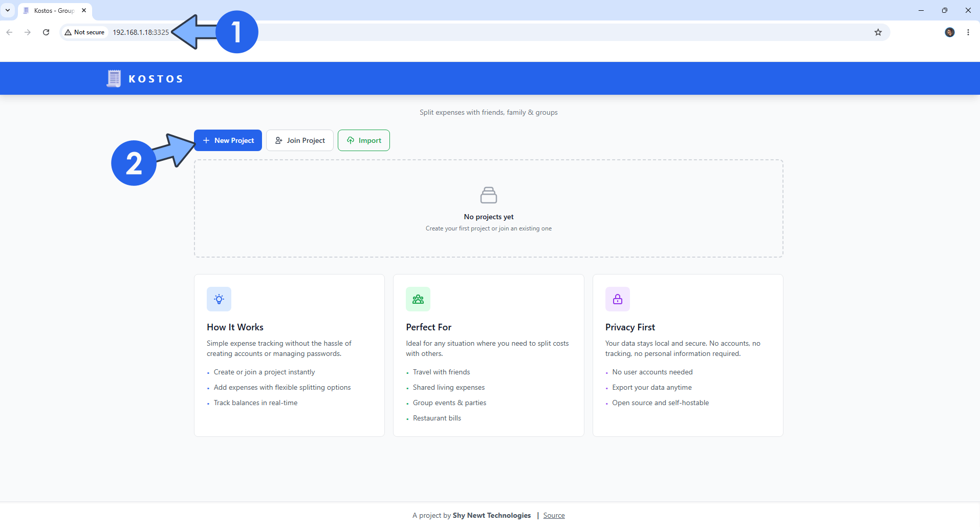Click 'No user accounts needed' item

pos(652,372)
